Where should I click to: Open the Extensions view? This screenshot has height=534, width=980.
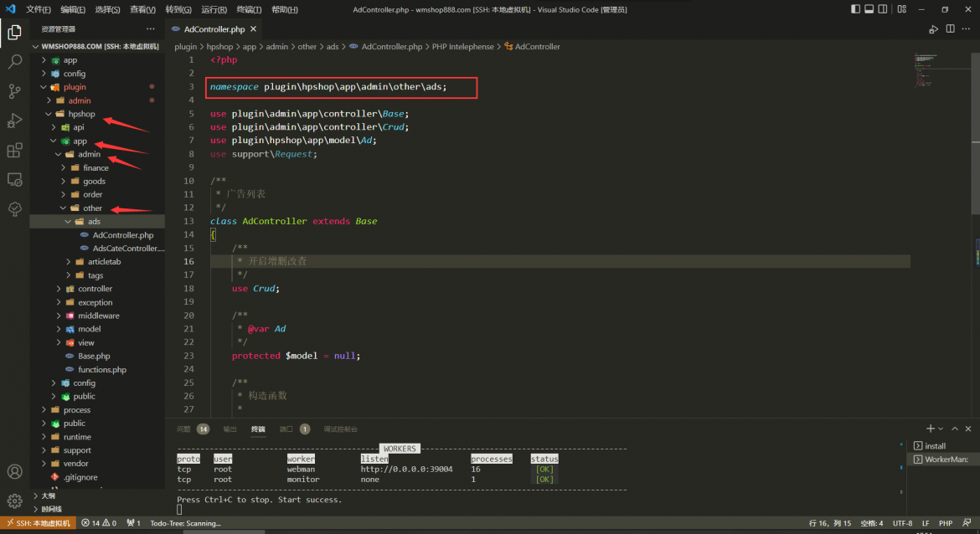pos(14,151)
